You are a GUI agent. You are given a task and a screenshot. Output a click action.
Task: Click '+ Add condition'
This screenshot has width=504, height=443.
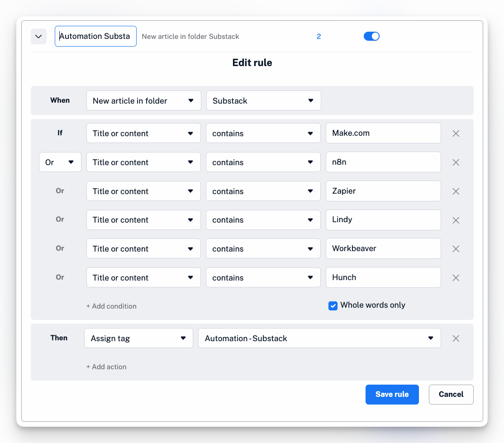tap(111, 306)
